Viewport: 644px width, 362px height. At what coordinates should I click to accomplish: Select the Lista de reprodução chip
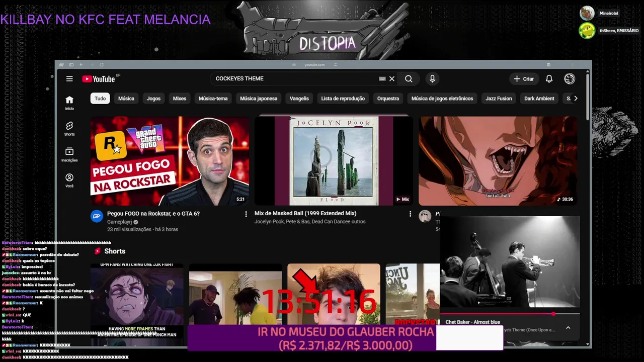coord(343,99)
